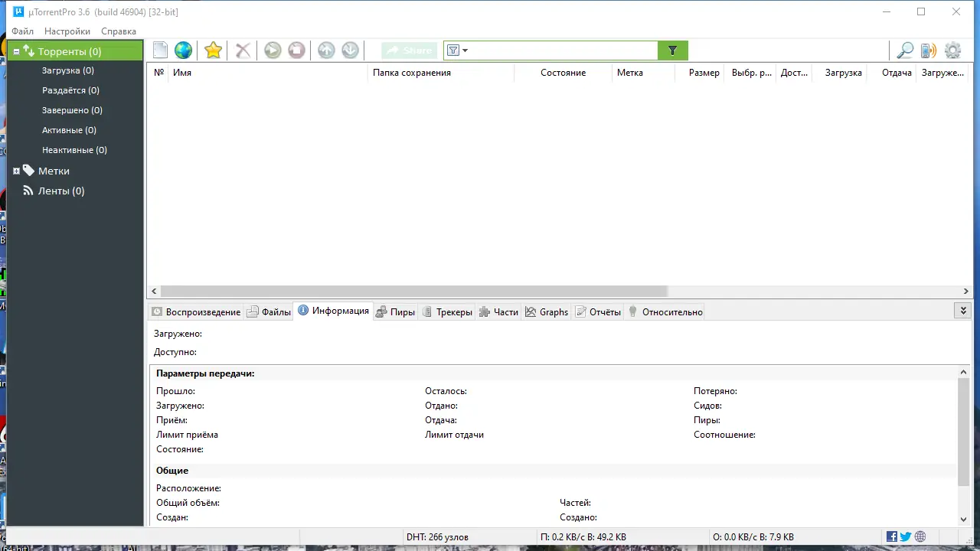The height and width of the screenshot is (551, 980).
Task: Switch to the Пиры tab
Action: pos(395,311)
